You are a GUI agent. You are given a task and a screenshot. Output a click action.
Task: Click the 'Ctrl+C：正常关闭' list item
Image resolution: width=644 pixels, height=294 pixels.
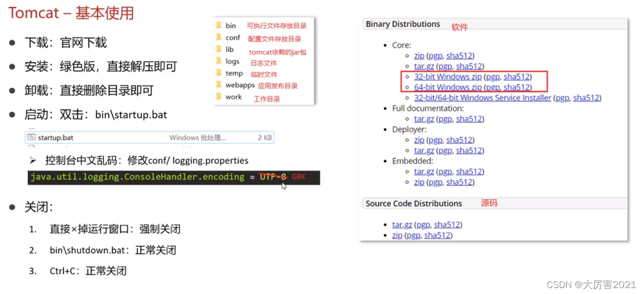click(88, 271)
